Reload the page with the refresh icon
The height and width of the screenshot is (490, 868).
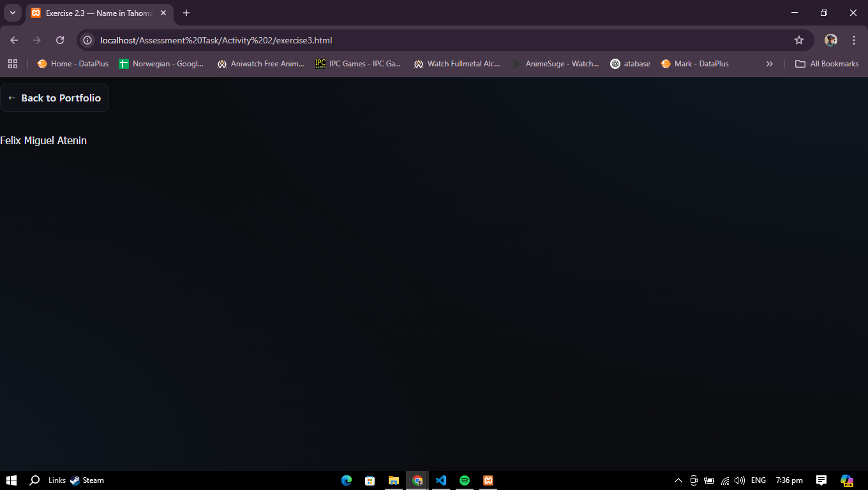pyautogui.click(x=60, y=40)
